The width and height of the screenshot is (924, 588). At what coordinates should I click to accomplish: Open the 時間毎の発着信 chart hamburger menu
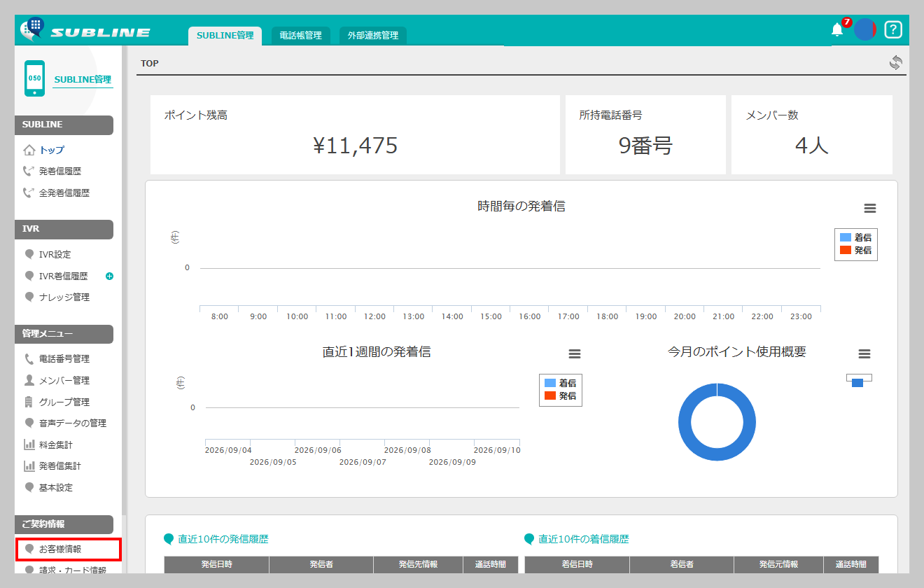point(869,208)
